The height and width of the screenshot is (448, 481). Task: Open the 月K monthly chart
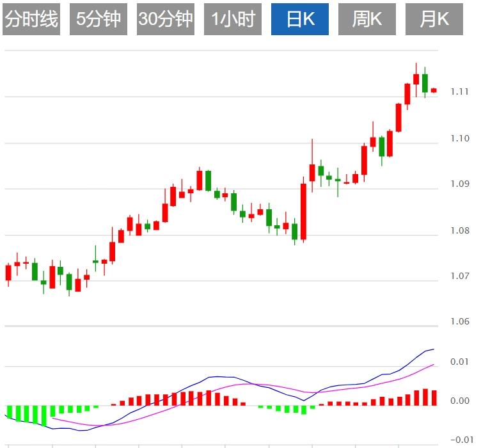[x=434, y=19]
